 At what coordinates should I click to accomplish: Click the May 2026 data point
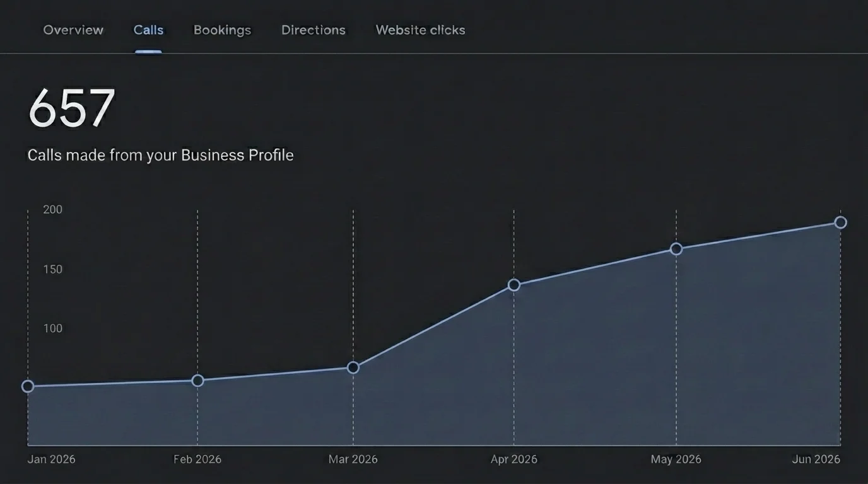(676, 249)
